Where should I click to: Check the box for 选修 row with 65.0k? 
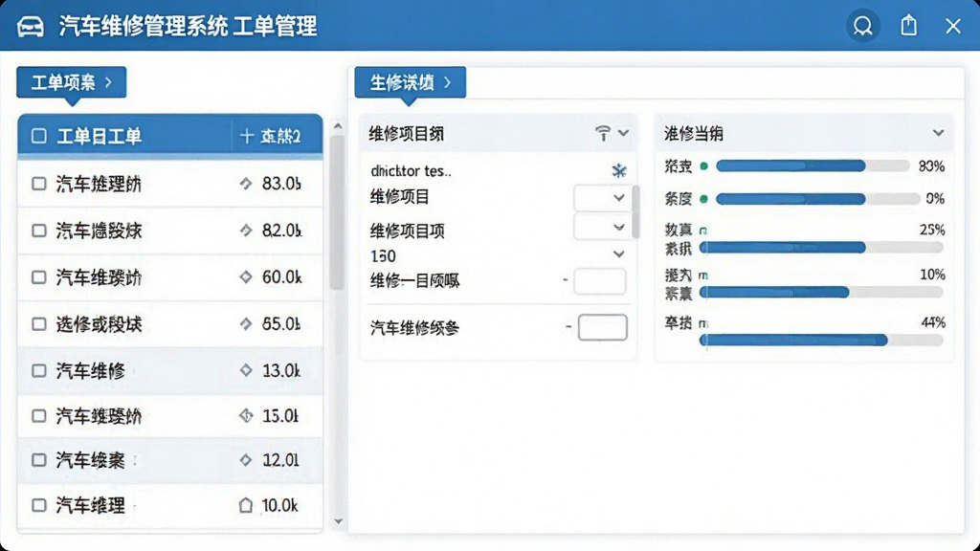tap(38, 323)
